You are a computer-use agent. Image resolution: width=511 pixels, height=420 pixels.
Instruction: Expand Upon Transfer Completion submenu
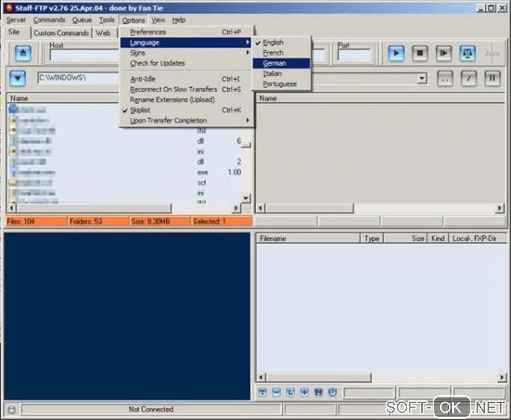click(185, 121)
